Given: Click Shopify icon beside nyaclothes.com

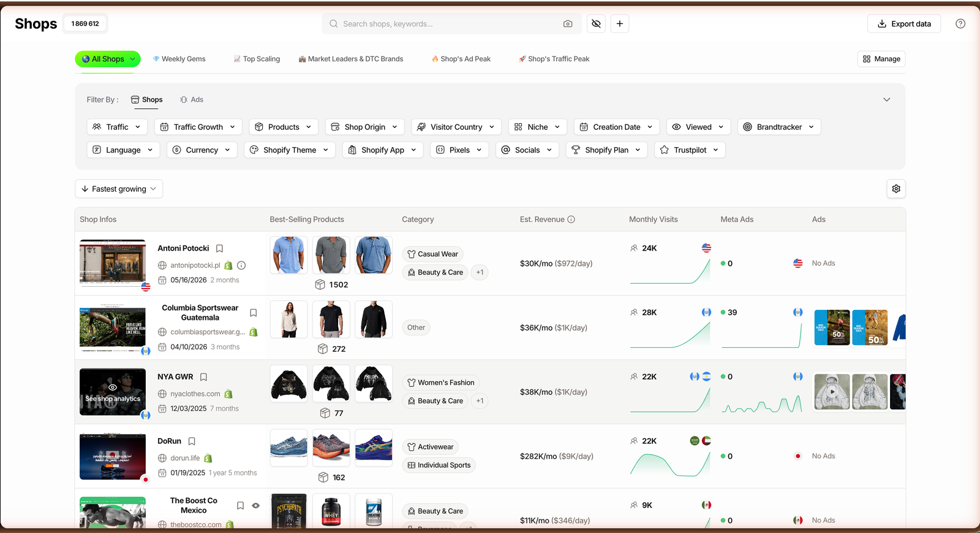Looking at the screenshot, I should [228, 394].
